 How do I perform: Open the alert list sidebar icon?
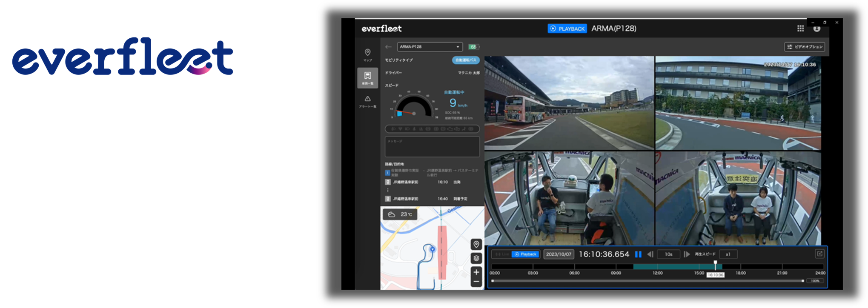point(367,101)
